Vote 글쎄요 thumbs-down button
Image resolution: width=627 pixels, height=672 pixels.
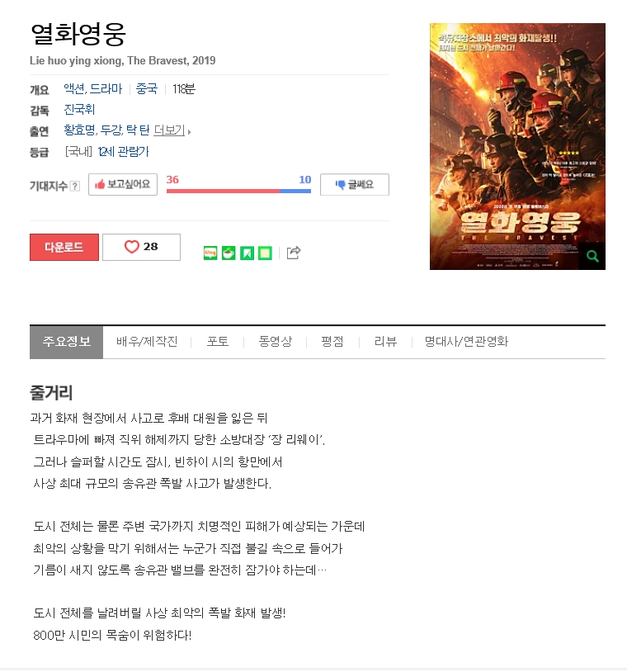click(355, 184)
